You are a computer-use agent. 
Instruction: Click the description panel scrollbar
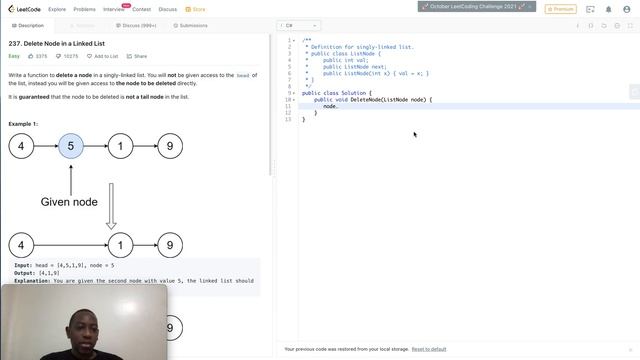pos(270,105)
